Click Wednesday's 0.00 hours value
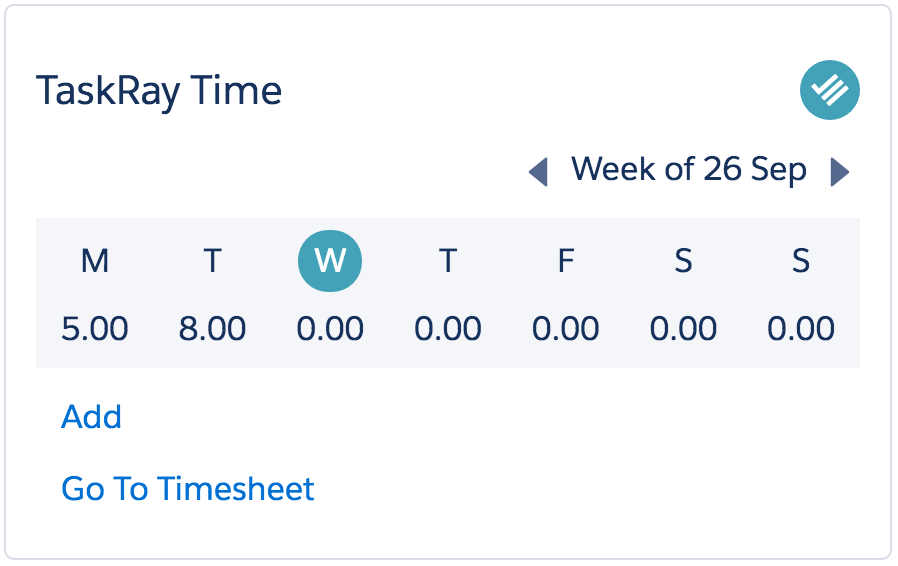The height and width of the screenshot is (566, 898). click(x=330, y=329)
